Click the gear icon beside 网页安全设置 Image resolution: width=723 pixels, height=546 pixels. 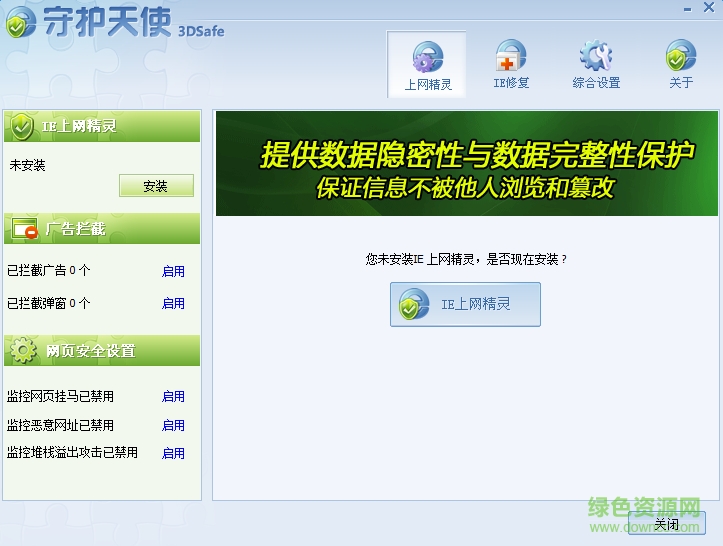22,351
